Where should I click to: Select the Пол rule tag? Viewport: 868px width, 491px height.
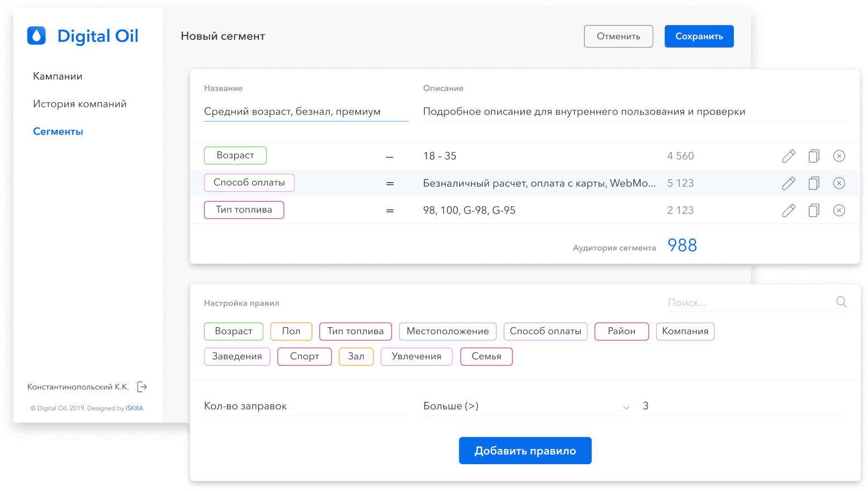291,331
